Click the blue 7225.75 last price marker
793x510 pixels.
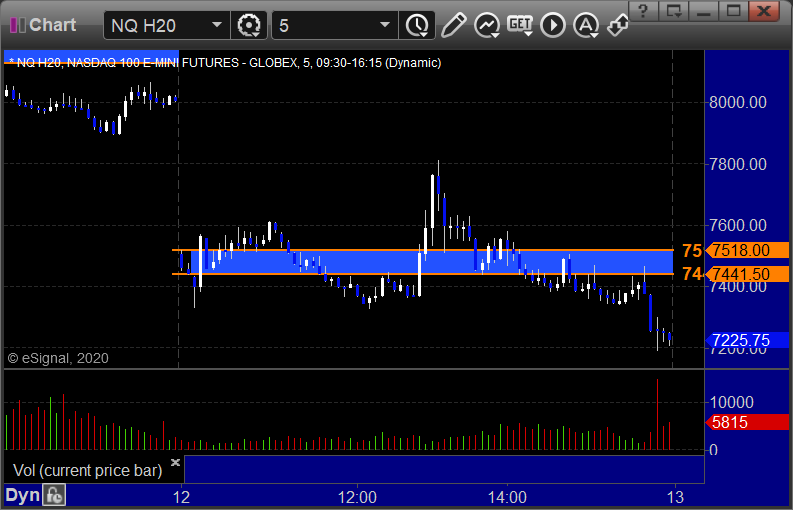(747, 340)
